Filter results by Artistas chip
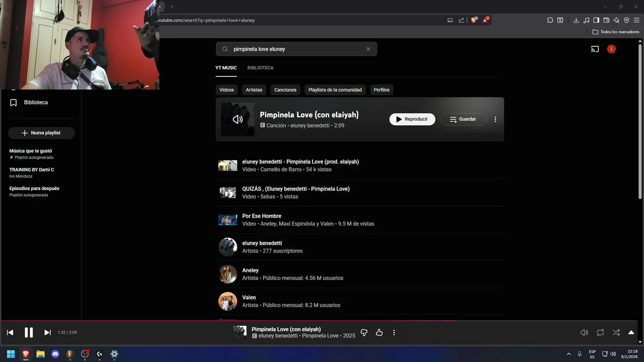The width and height of the screenshot is (644, 362). 254,90
